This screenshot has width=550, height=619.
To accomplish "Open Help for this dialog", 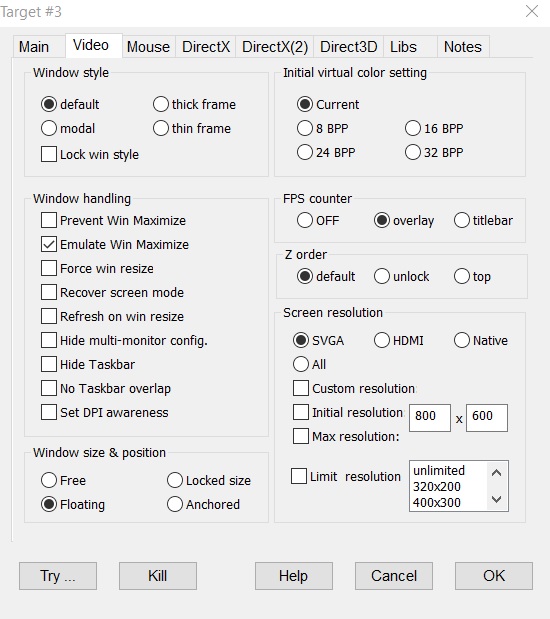I will coord(293,576).
